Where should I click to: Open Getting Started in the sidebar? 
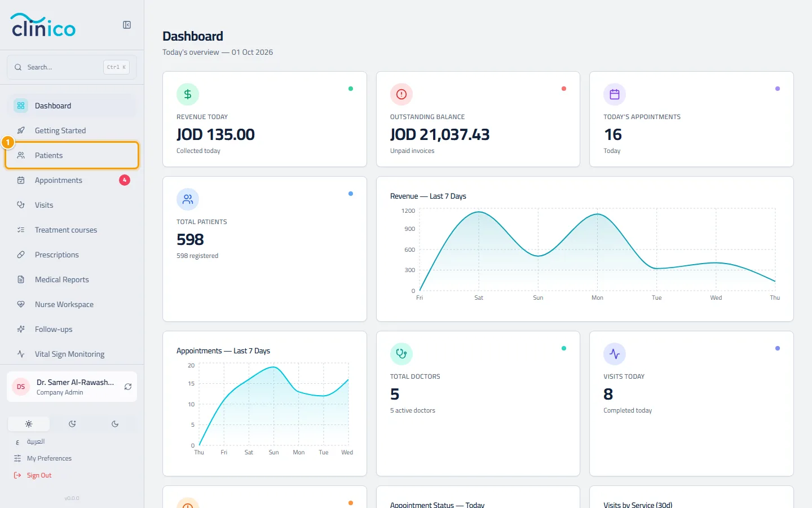[72, 130]
